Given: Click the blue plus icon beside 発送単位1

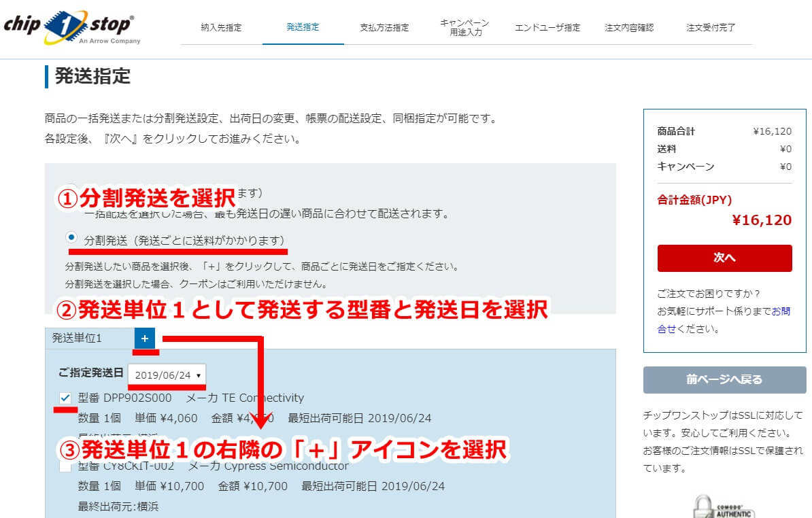Looking at the screenshot, I should pyautogui.click(x=144, y=339).
